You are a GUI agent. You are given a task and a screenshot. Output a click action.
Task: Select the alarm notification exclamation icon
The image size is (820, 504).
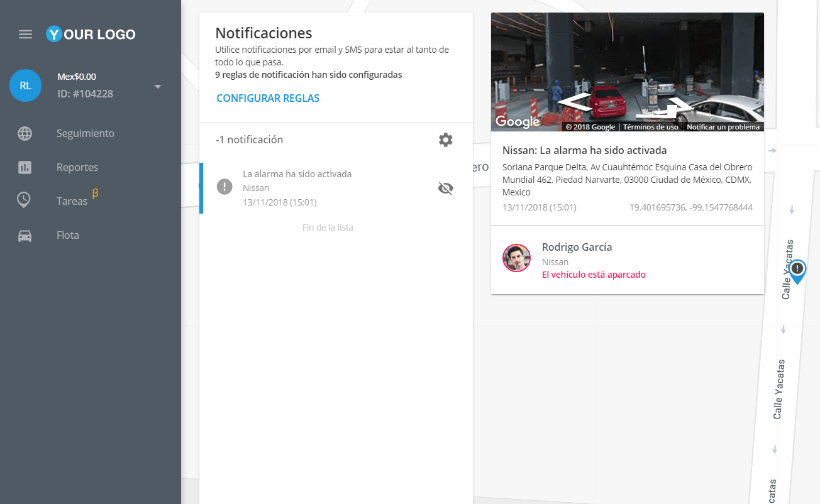click(x=224, y=187)
